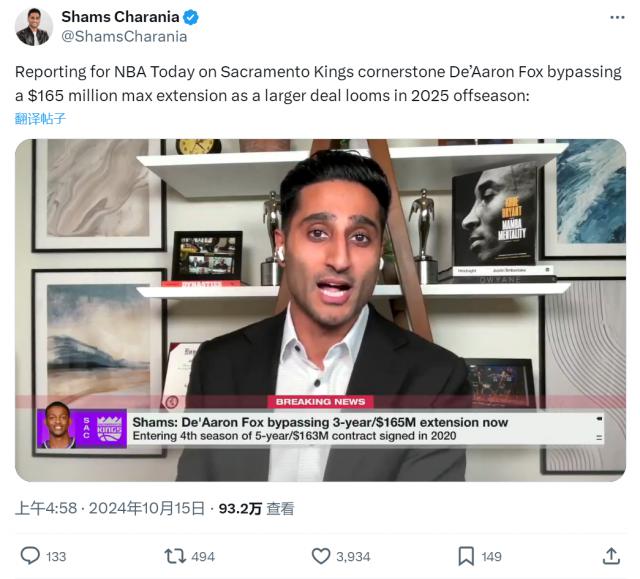This screenshot has height=579, width=640.
Task: Open the three-dot more options menu
Action: (617, 17)
